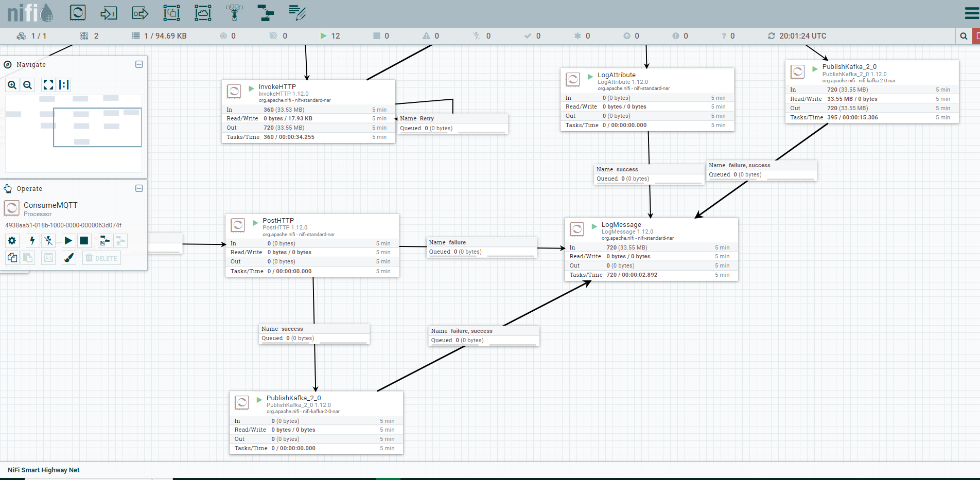
Task: Click the Copy icon in Operate panel
Action: (x=12, y=258)
